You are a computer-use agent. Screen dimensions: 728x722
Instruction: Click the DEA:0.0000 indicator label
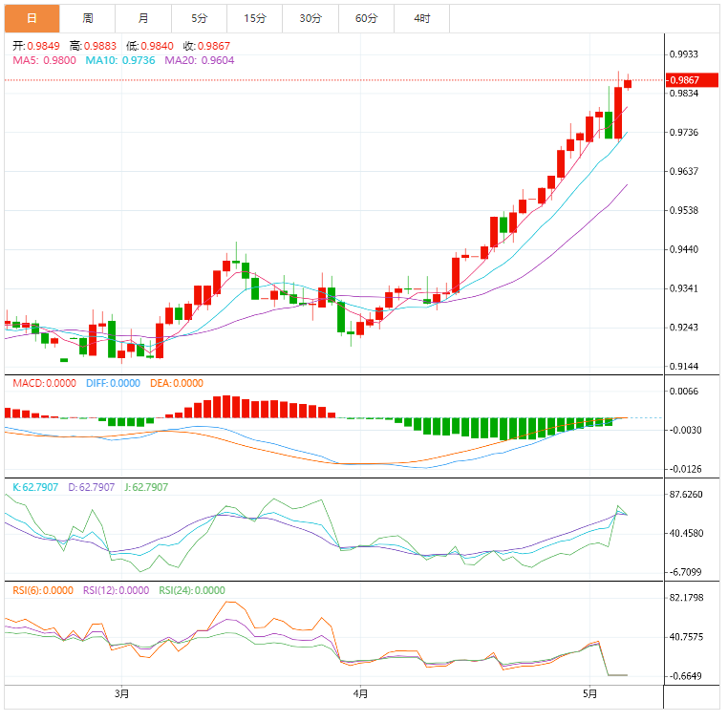point(177,383)
